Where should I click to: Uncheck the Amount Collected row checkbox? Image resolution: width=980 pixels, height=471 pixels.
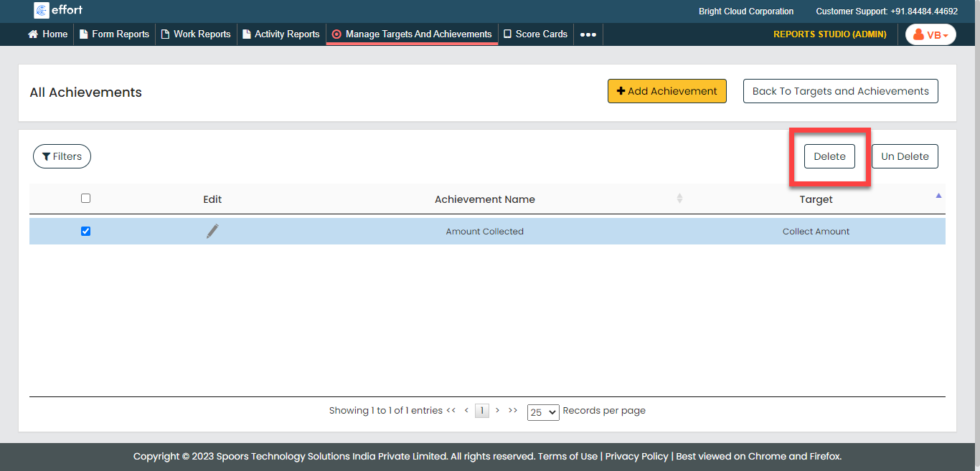click(x=86, y=231)
